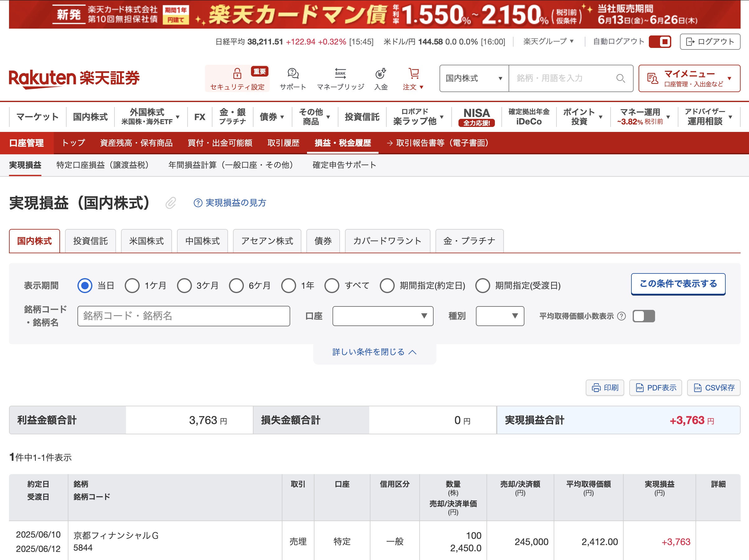This screenshot has width=749, height=560.
Task: Expand the 外国株式 menu
Action: [150, 117]
